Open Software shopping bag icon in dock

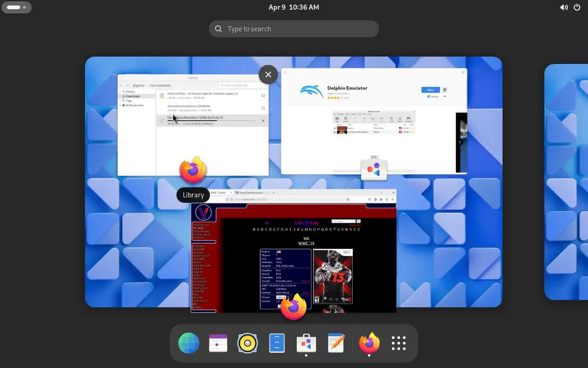306,343
